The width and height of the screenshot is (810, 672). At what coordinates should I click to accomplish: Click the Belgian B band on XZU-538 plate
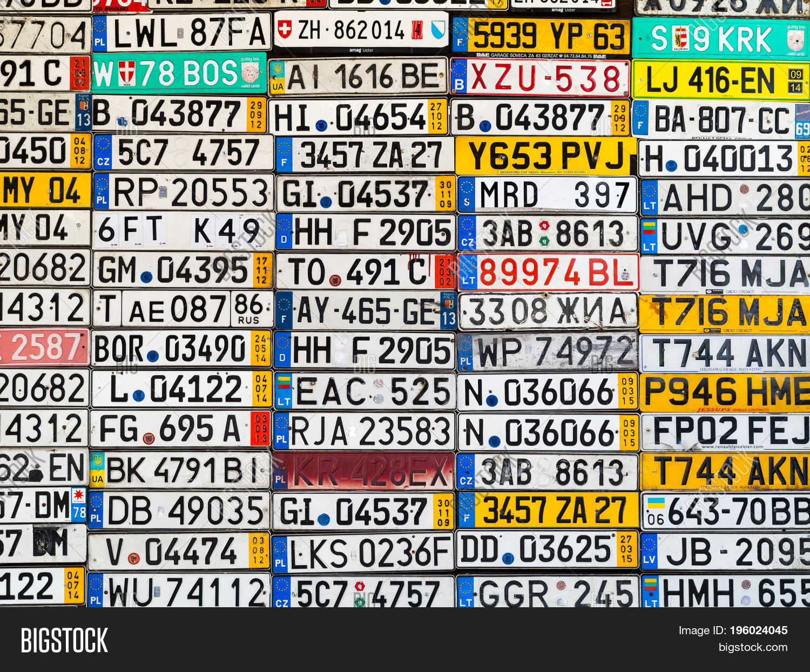460,77
